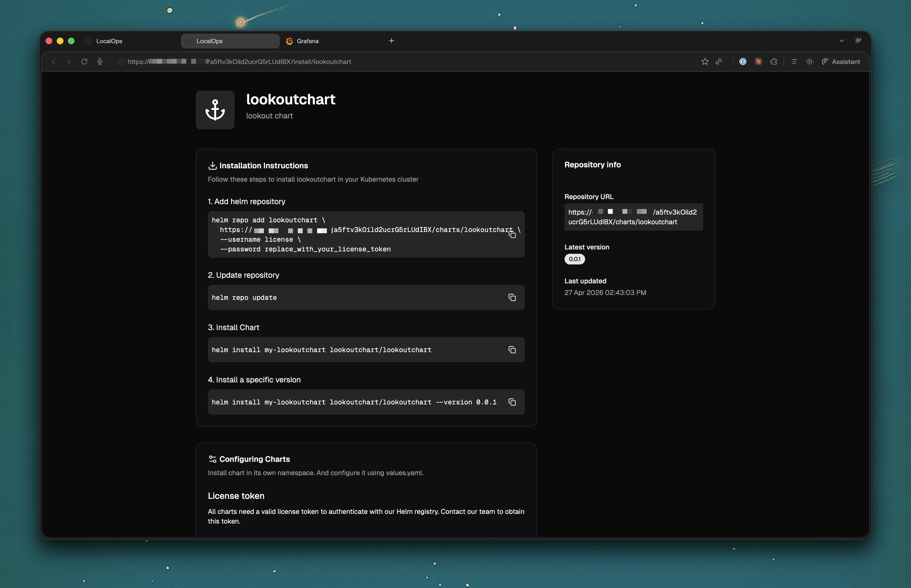Click the lookoutchart page title
The width and height of the screenshot is (911, 588).
point(291,99)
